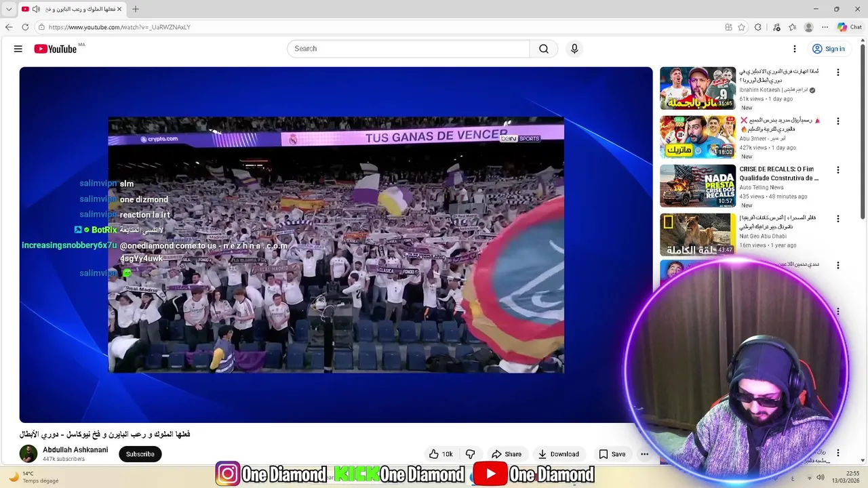The height and width of the screenshot is (488, 868).
Task: Open Abdullah Ashkanani channel avatar
Action: click(x=28, y=454)
